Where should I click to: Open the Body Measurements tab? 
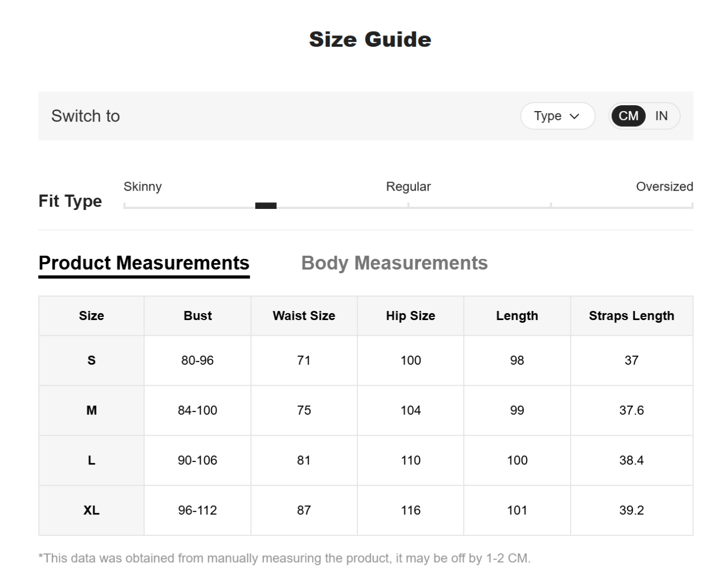(x=394, y=263)
